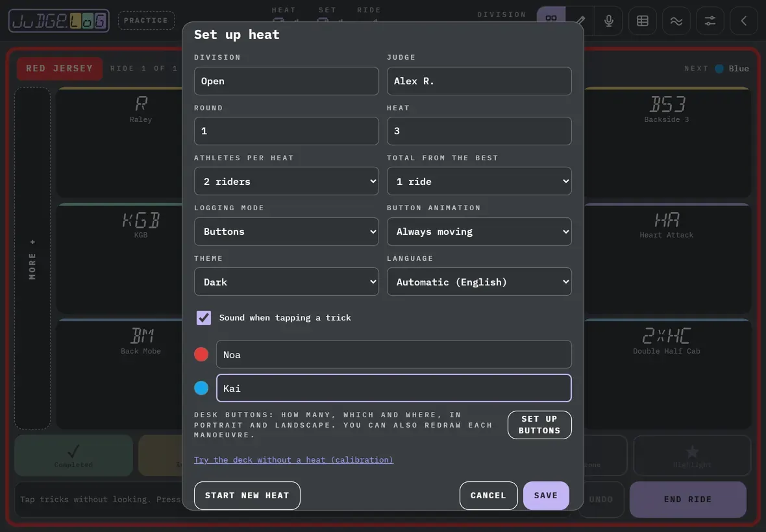This screenshot has height=532, width=766.
Task: Expand the More + side panel
Action: [x=32, y=258]
